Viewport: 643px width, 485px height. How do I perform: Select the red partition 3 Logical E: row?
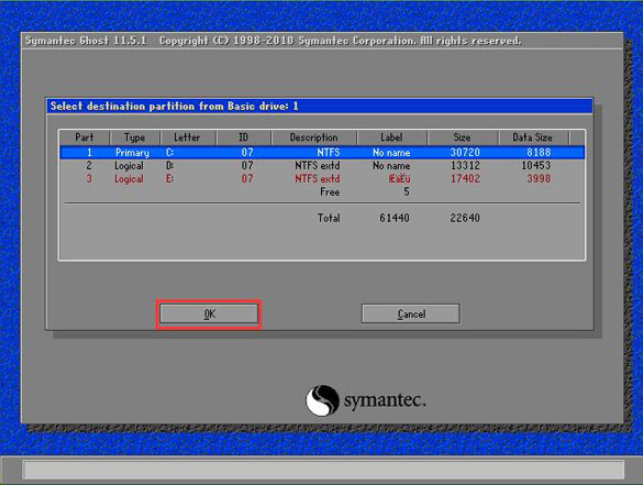(320, 178)
